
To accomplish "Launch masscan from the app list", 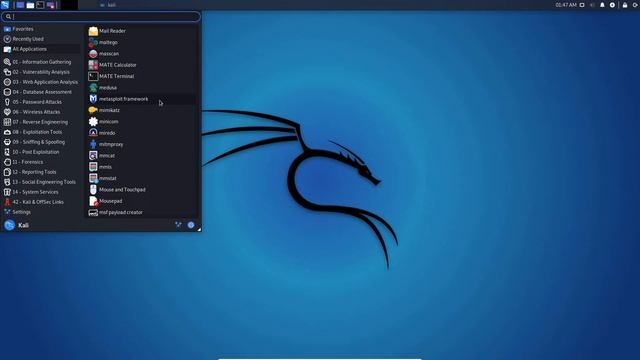I will (x=142, y=54).
